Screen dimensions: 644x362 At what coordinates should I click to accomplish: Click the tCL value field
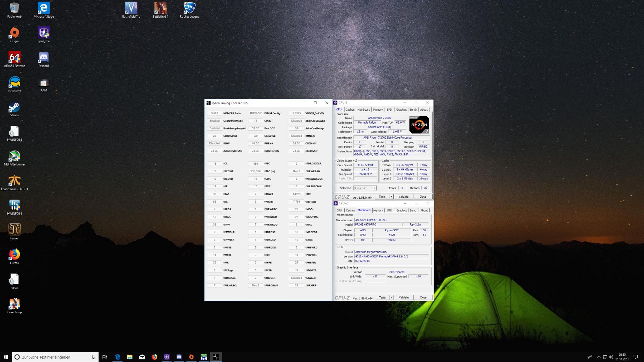[x=214, y=164]
